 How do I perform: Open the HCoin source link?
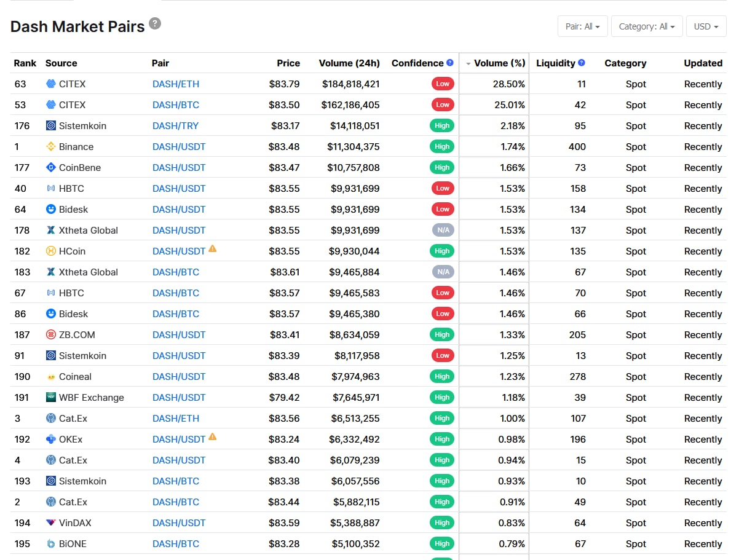coord(73,251)
